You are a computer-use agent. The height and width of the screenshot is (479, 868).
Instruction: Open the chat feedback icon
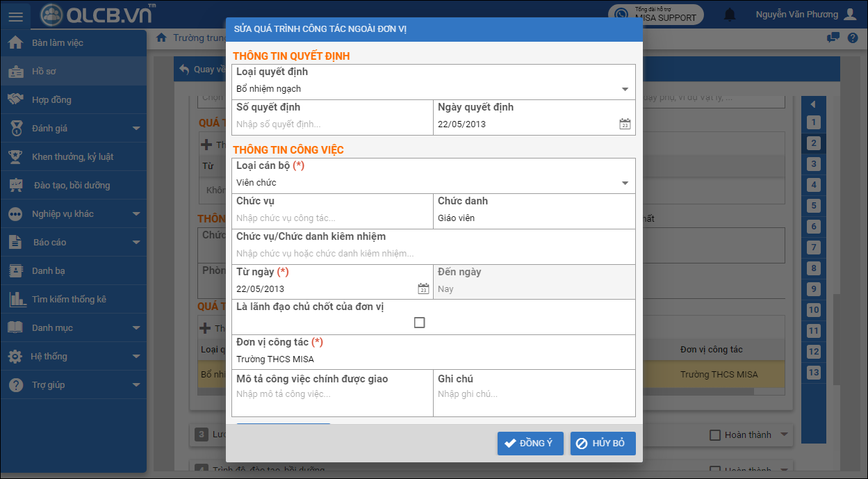tap(833, 38)
